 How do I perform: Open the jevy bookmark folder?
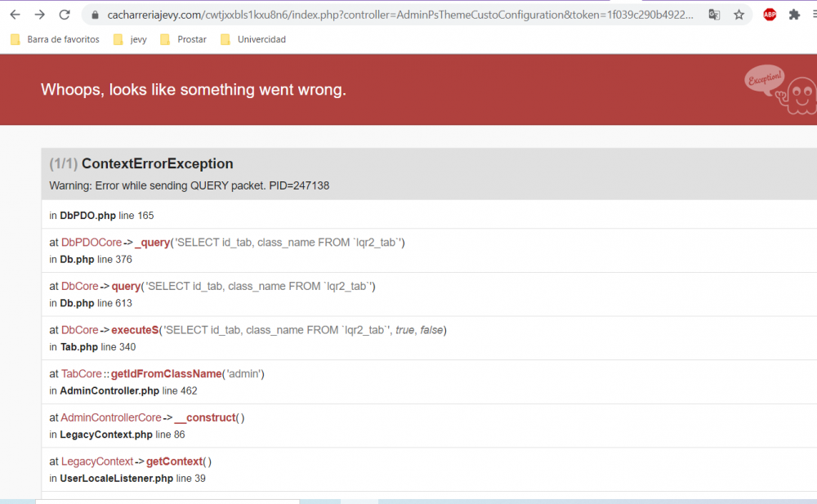click(x=130, y=39)
